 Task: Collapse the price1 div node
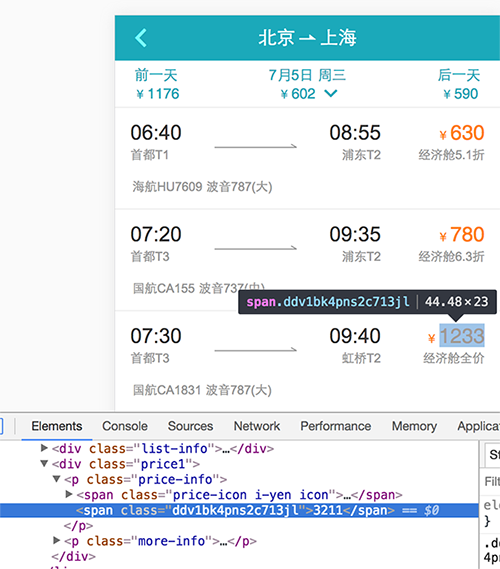(x=44, y=463)
